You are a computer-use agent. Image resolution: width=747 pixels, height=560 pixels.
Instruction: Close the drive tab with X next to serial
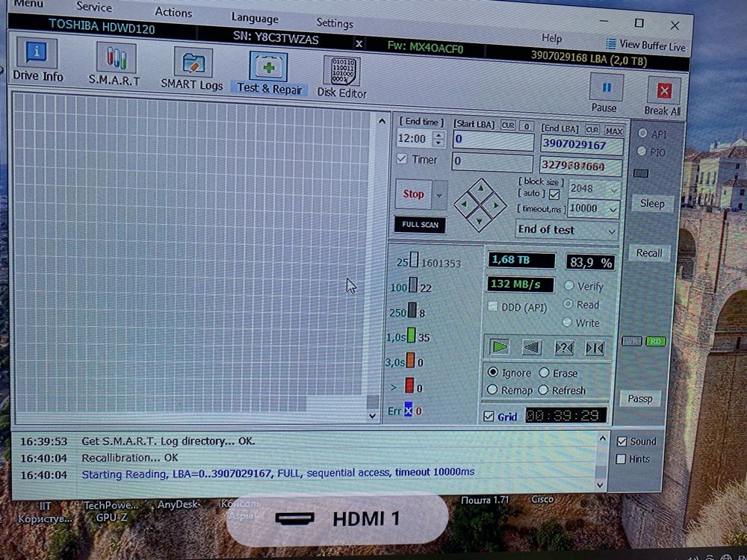pyautogui.click(x=359, y=44)
